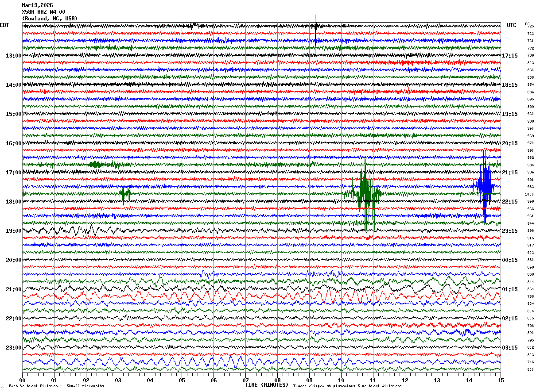536x392 pixels.
Task: Click minute tick label 00 on time axis
Action: (x=22, y=380)
